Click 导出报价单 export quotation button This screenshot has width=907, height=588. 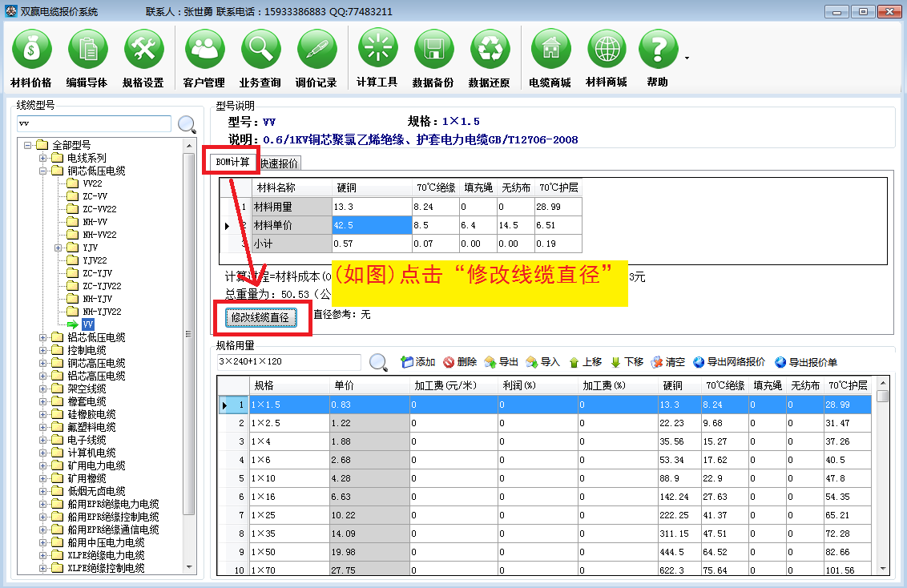(806, 362)
